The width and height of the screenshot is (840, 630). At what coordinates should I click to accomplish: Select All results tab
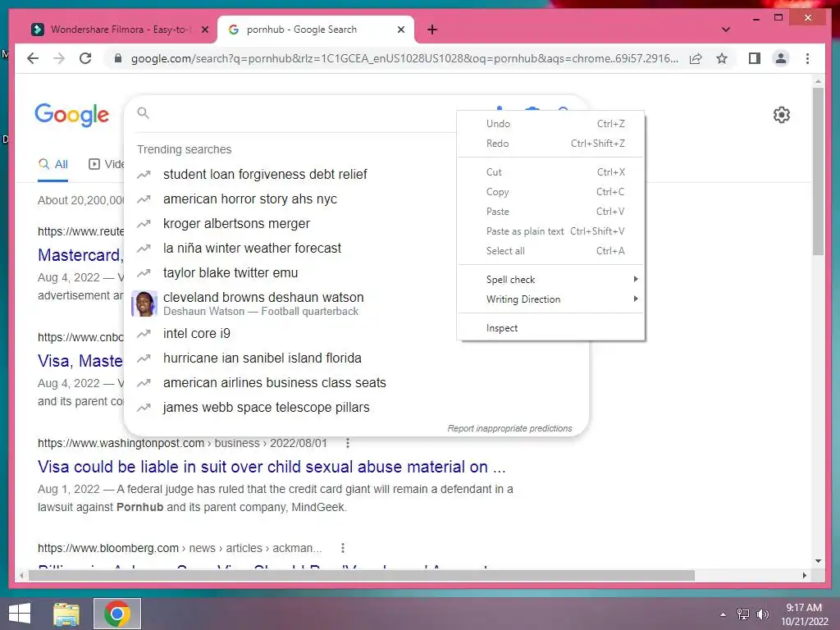[x=53, y=164]
